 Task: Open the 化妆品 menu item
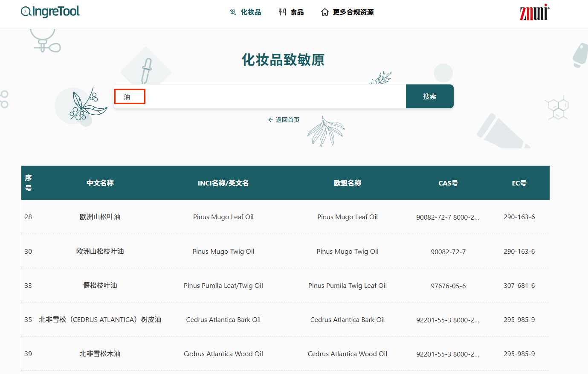251,12
